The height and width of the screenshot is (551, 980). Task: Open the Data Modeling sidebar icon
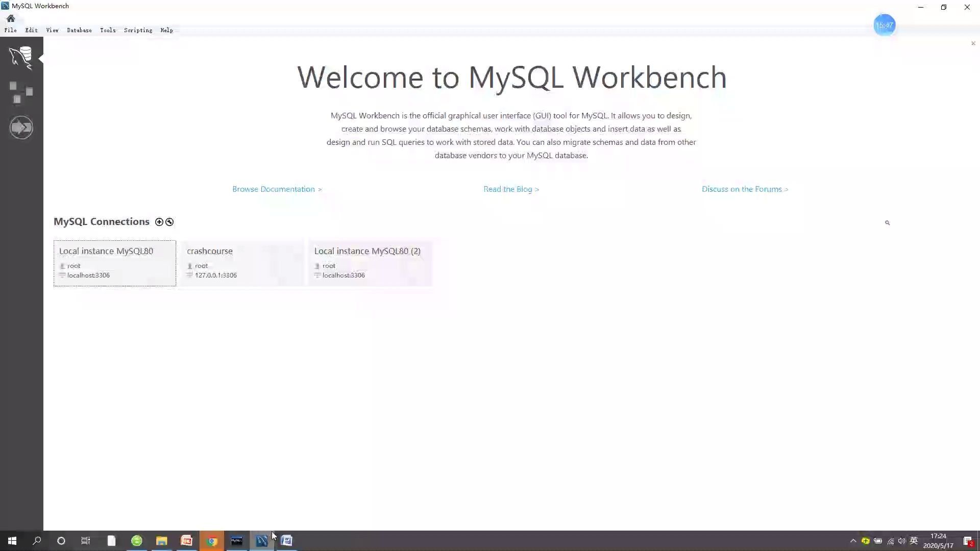click(x=21, y=92)
